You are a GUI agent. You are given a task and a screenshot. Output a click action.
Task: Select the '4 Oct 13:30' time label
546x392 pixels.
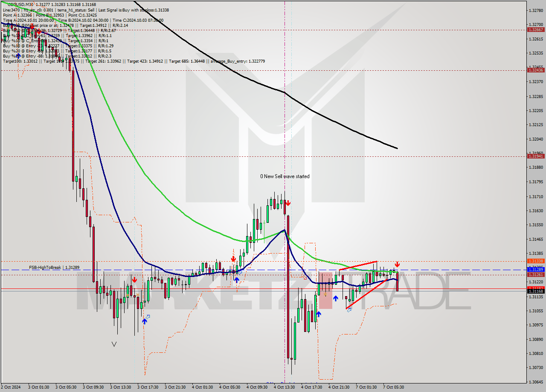tap(285, 387)
